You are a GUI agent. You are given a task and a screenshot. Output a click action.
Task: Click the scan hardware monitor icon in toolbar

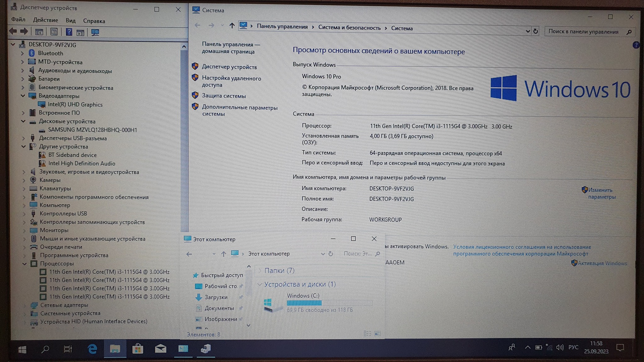point(95,32)
